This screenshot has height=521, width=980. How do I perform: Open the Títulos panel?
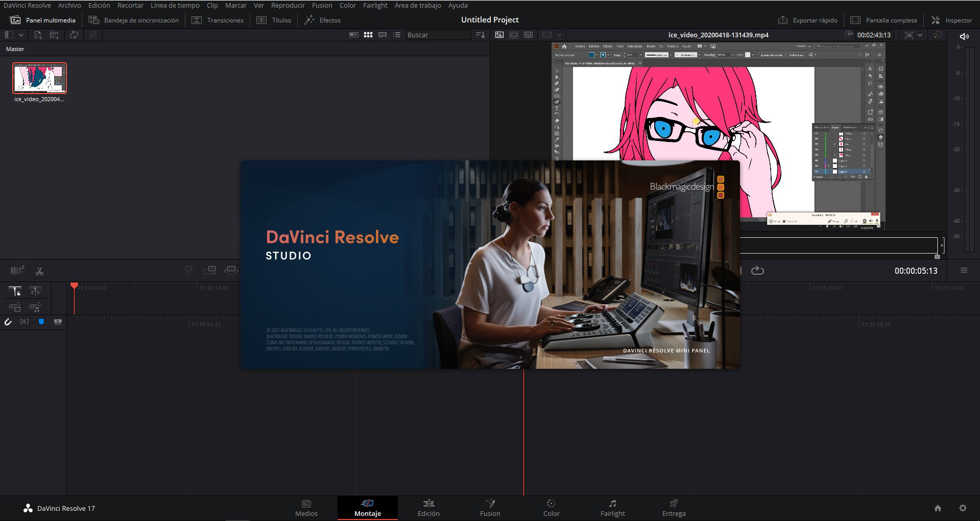274,20
